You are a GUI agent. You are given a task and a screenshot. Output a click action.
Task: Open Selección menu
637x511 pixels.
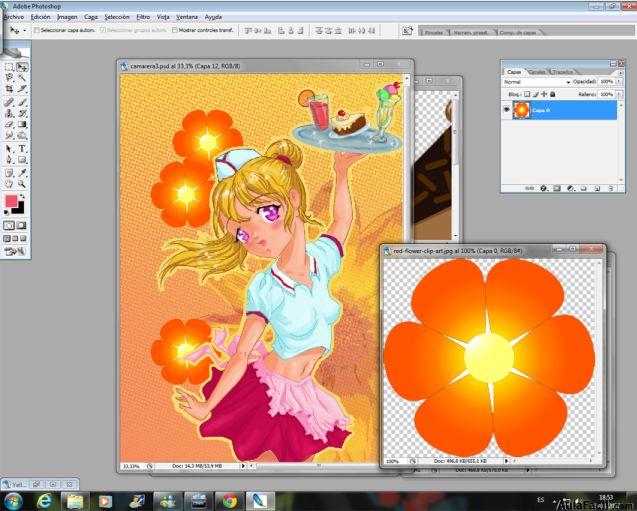coord(117,17)
